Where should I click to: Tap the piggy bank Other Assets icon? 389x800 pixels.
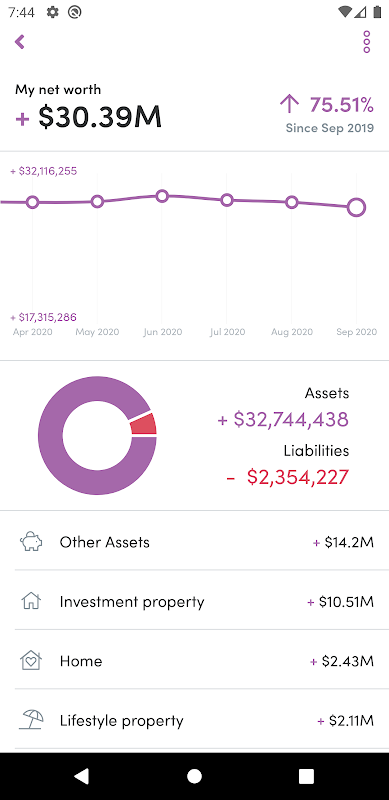click(x=31, y=542)
